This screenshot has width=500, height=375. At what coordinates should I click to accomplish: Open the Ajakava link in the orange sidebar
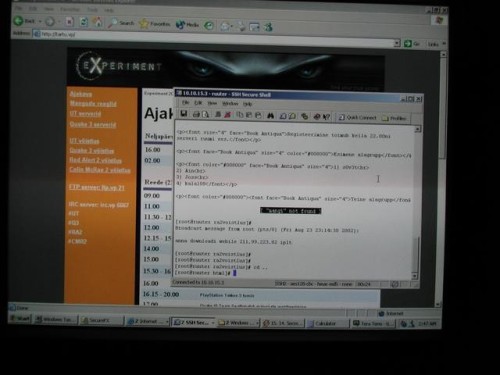click(x=81, y=94)
